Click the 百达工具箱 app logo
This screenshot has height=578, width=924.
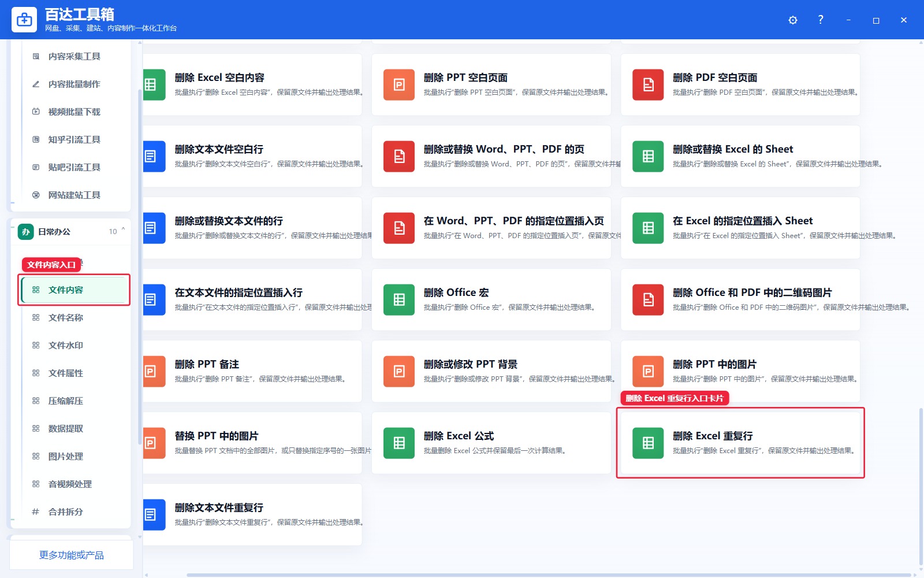(24, 20)
